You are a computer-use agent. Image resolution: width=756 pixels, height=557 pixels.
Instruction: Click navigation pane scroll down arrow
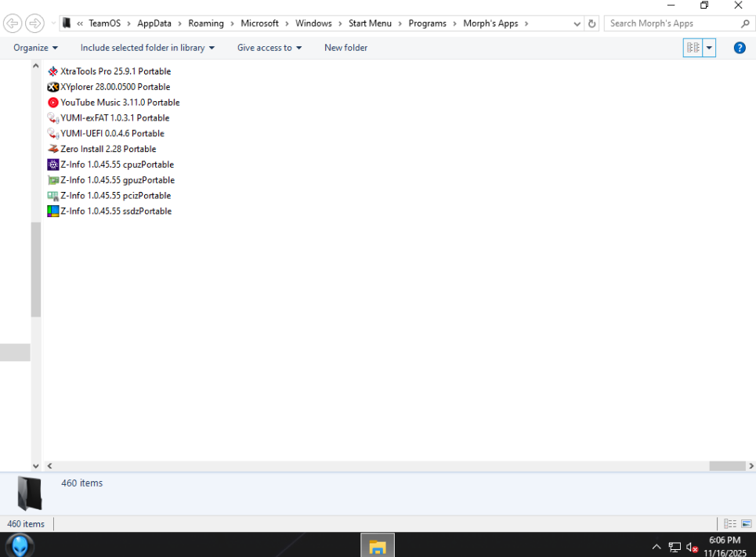tap(36, 466)
